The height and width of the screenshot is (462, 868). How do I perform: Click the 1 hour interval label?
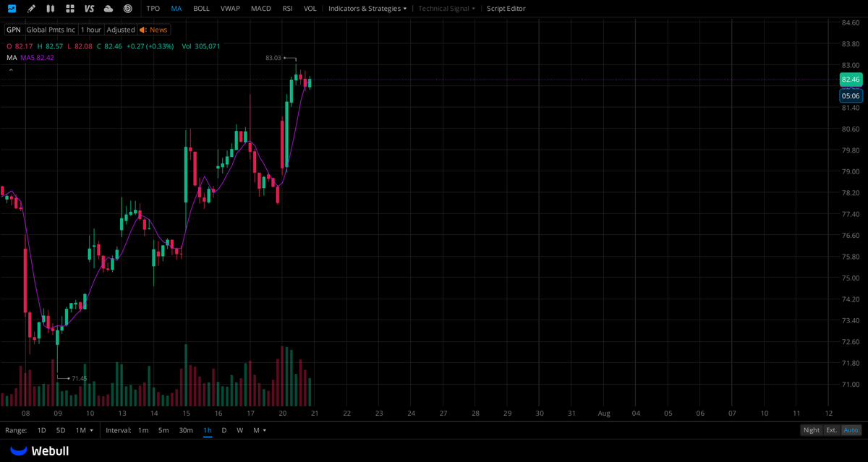[90, 30]
